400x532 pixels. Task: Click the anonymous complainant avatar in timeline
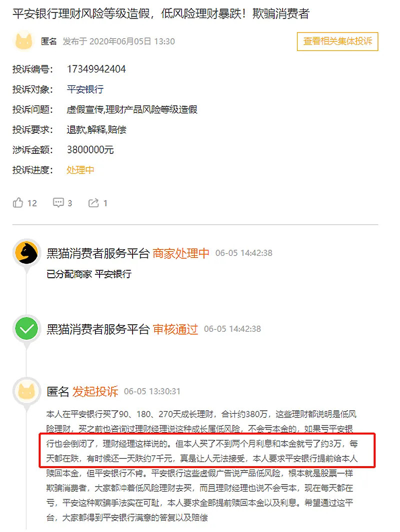coord(26,391)
